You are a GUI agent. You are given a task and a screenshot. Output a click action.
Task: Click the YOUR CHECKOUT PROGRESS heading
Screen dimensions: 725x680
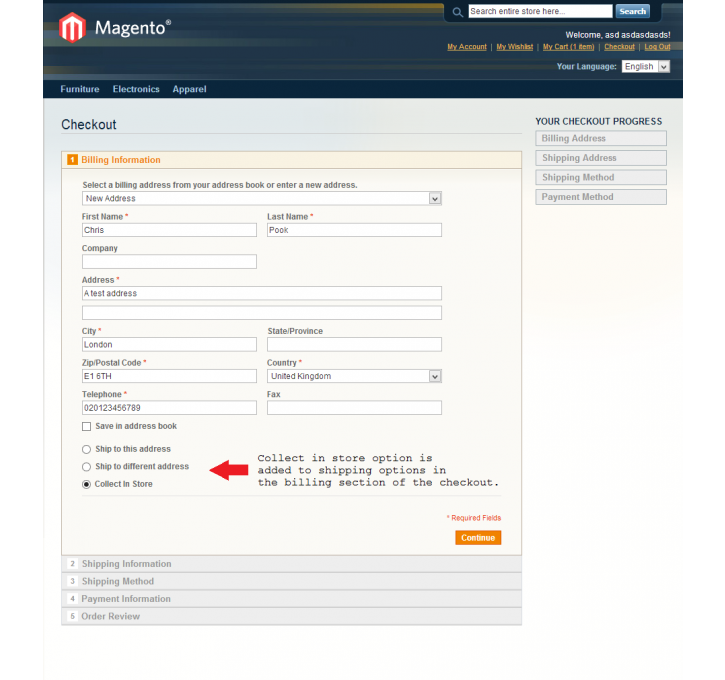click(x=599, y=122)
